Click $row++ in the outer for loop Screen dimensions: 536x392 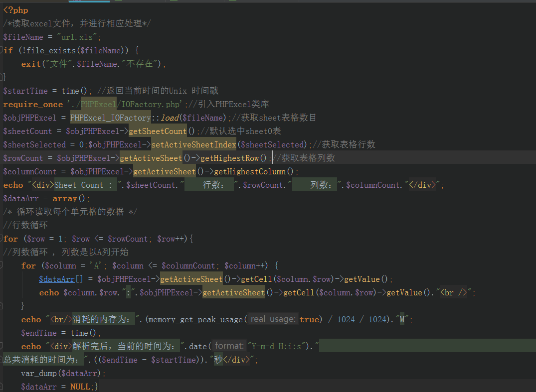pos(171,239)
